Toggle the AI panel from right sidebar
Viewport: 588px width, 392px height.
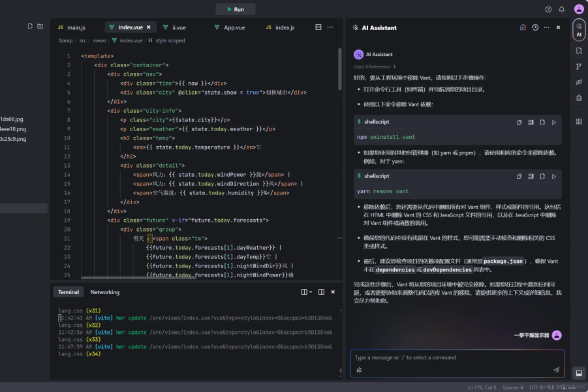click(x=579, y=30)
